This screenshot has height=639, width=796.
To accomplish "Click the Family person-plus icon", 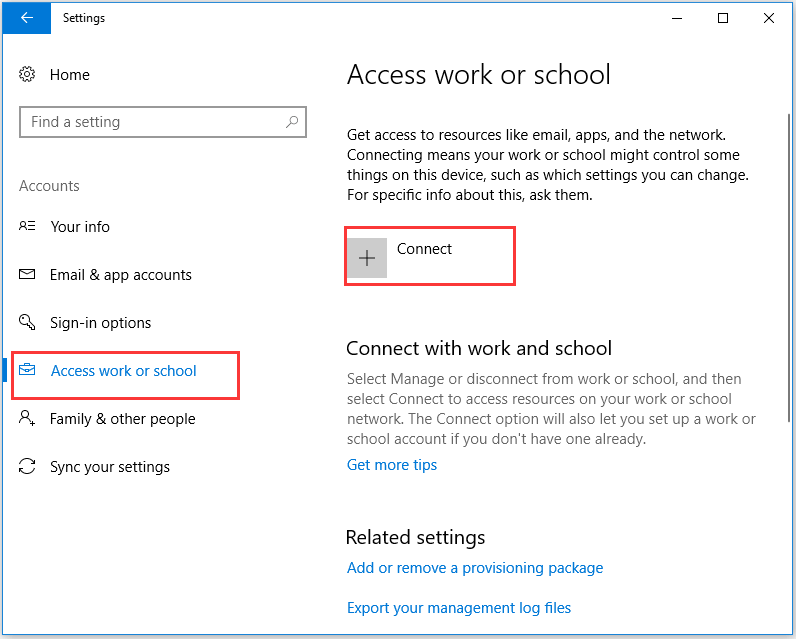I will point(27,418).
